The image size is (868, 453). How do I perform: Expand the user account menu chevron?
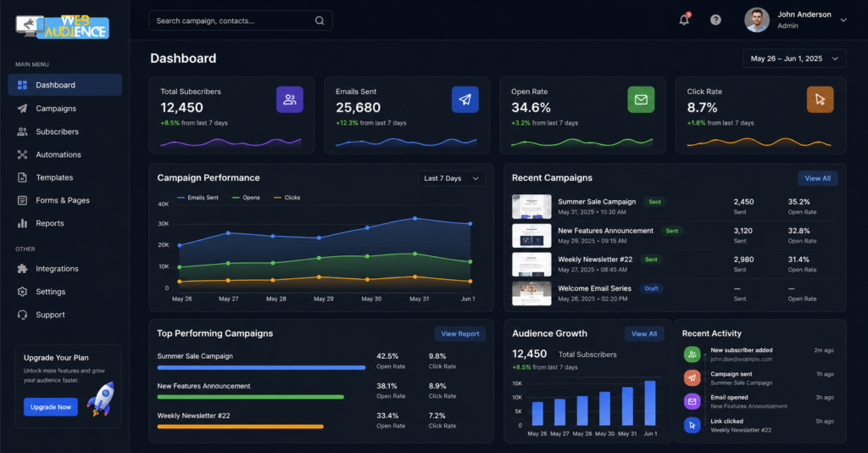tap(843, 20)
